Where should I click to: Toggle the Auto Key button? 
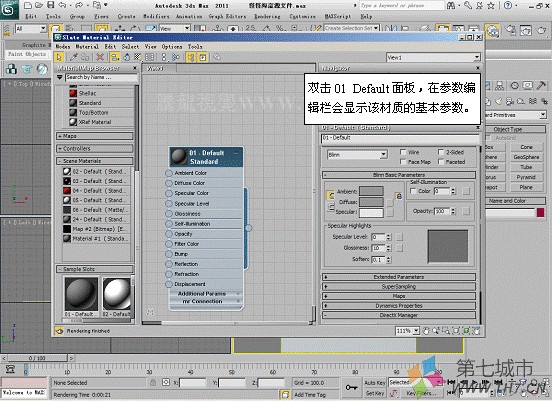375,382
